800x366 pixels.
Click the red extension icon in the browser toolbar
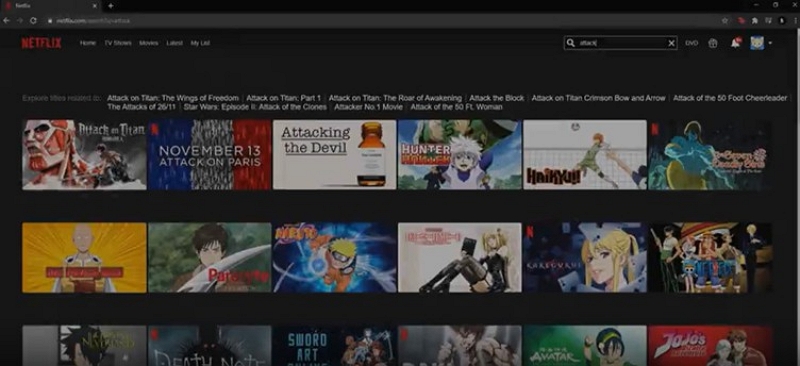741,20
